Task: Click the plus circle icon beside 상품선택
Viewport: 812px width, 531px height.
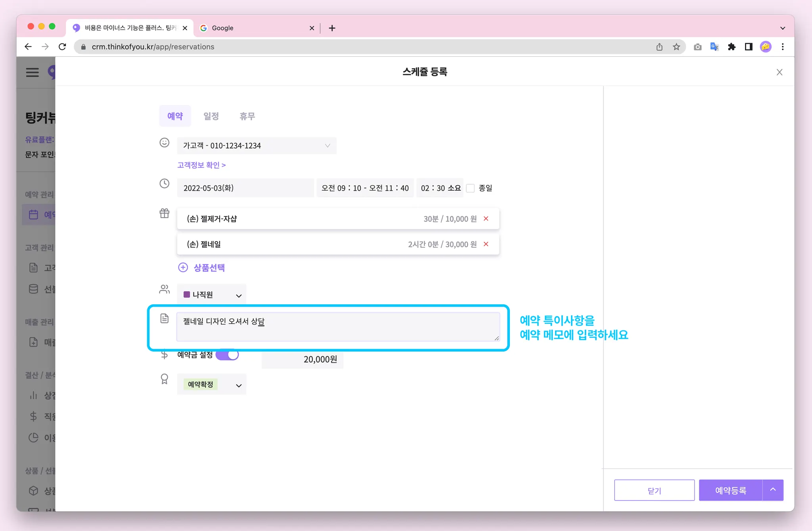Action: click(183, 267)
